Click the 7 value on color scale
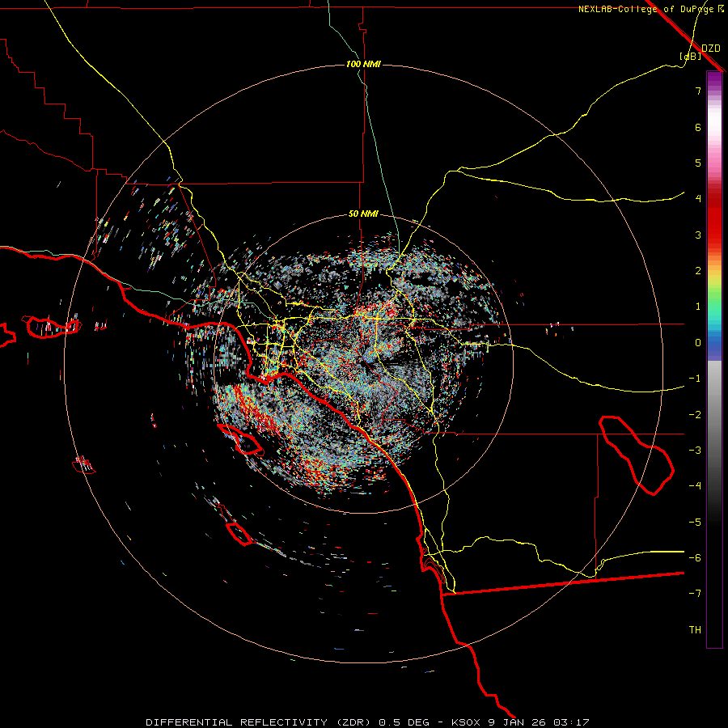The width and height of the screenshot is (728, 728). (x=698, y=91)
